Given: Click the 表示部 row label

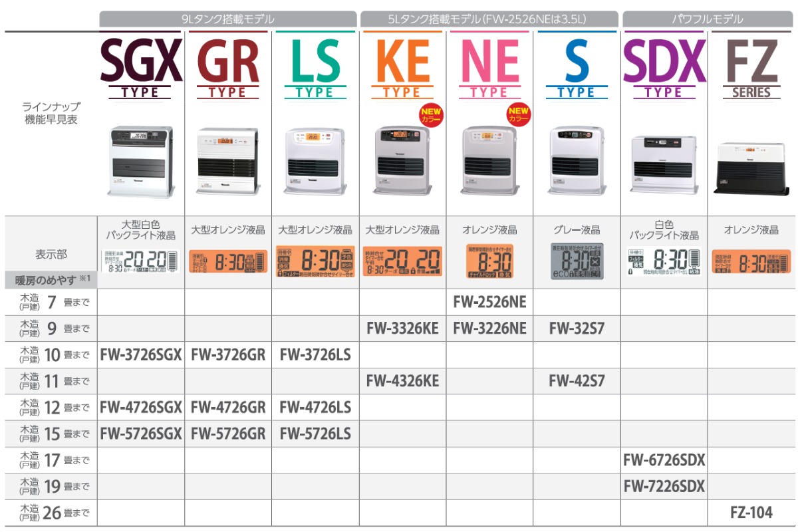Looking at the screenshot, I should tap(51, 254).
